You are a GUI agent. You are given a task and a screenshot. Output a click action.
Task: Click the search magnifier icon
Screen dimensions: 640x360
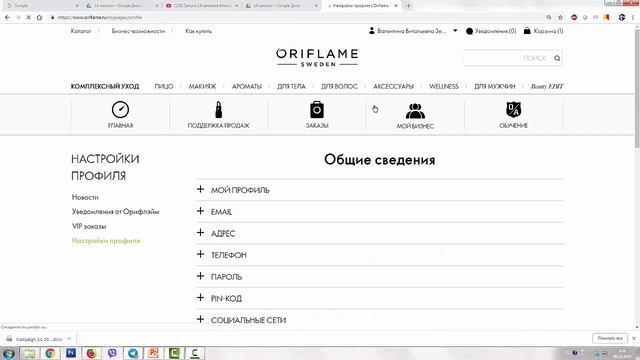557,58
